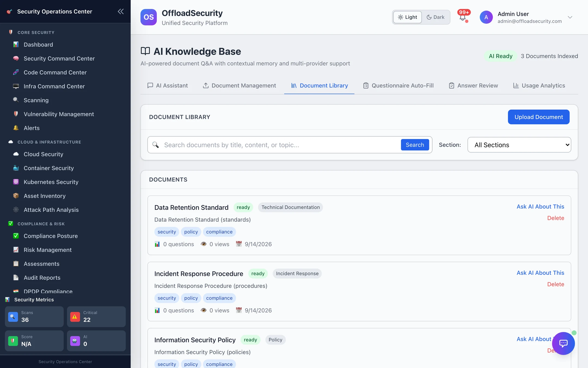588x368 pixels.
Task: Collapse the Core Security section header
Action: [36, 32]
